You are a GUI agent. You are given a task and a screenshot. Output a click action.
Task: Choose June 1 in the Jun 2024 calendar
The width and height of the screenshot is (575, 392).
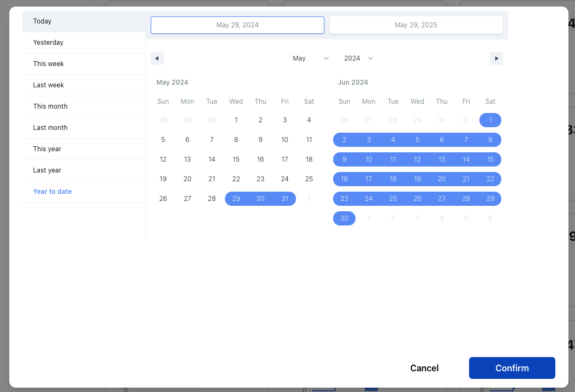490,120
